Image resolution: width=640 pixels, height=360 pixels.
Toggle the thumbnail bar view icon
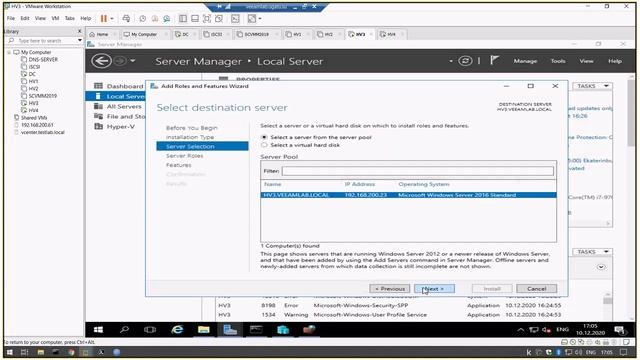(x=195, y=18)
